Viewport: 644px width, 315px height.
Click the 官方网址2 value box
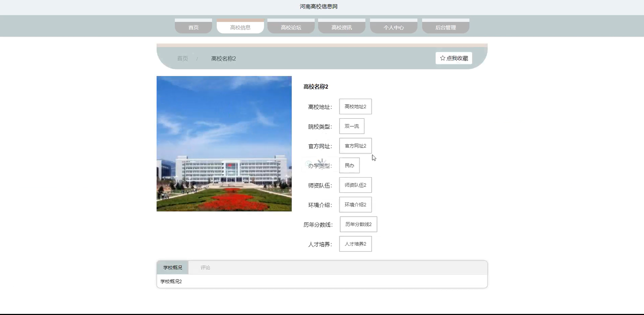pyautogui.click(x=355, y=146)
